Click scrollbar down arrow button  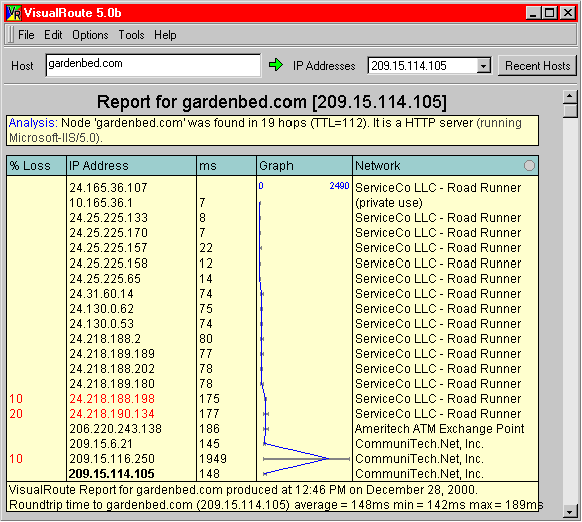(570, 511)
